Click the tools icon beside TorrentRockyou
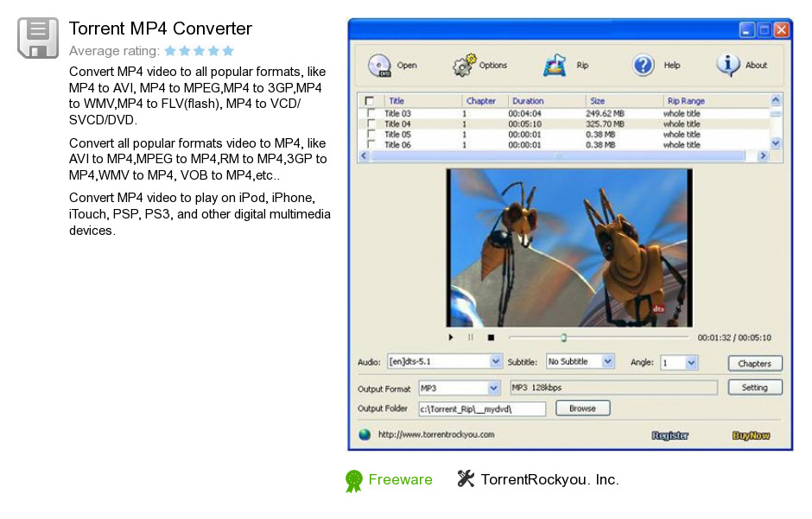The width and height of the screenshot is (812, 519). click(466, 478)
